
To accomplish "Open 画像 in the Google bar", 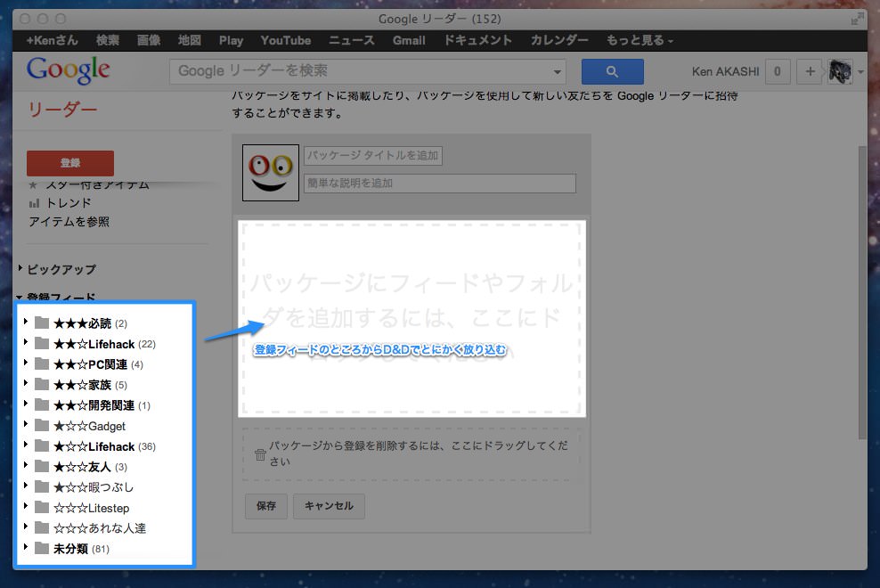I will [149, 40].
